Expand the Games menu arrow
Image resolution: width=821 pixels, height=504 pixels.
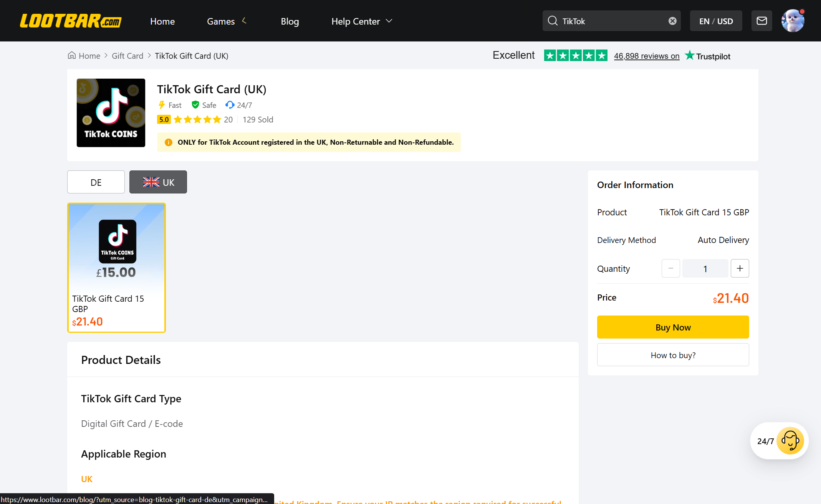click(244, 21)
